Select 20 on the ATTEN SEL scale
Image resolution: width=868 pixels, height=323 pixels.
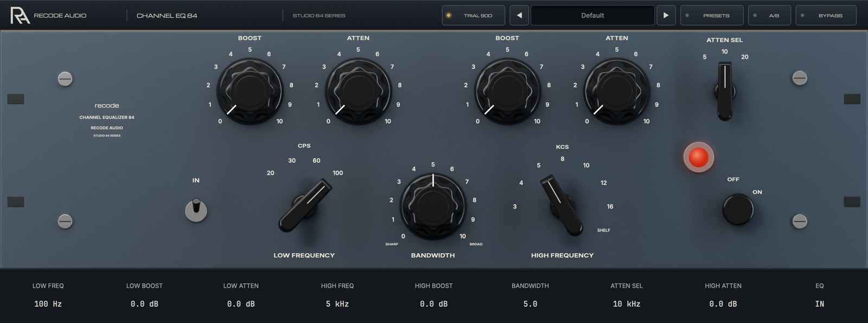tap(745, 57)
